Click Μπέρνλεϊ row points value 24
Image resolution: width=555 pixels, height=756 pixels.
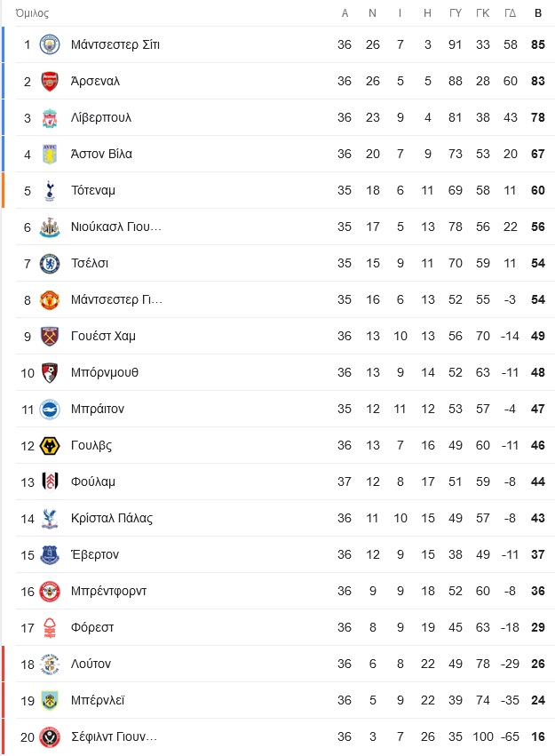point(538,700)
